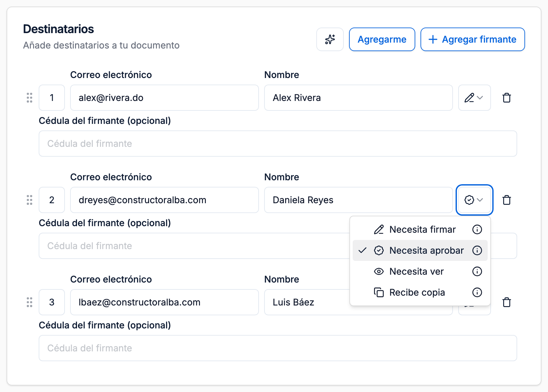Grab drag handle for recipient 1
Image resolution: width=548 pixels, height=392 pixels.
[x=29, y=98]
